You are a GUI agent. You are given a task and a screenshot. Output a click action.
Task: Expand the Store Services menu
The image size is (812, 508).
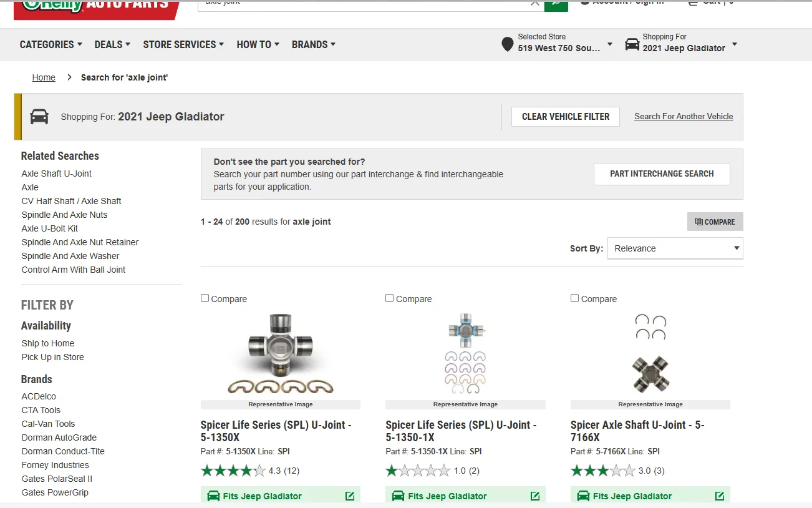pyautogui.click(x=183, y=44)
